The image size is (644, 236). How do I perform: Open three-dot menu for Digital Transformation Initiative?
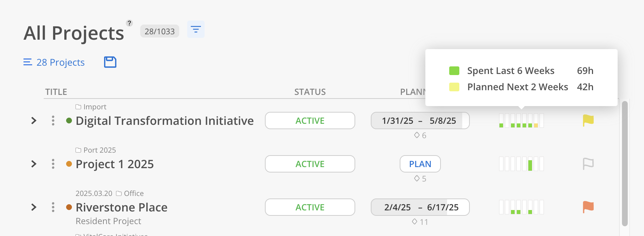pos(53,121)
